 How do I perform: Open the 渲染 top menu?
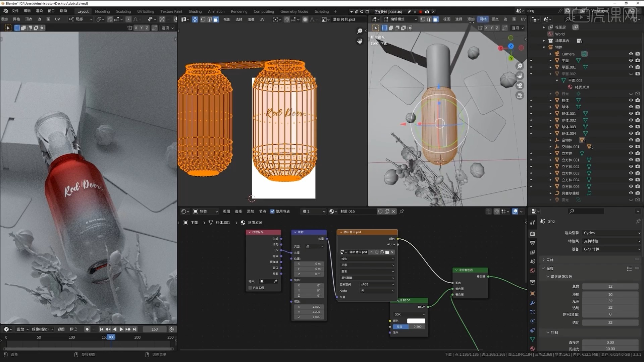pyautogui.click(x=39, y=11)
